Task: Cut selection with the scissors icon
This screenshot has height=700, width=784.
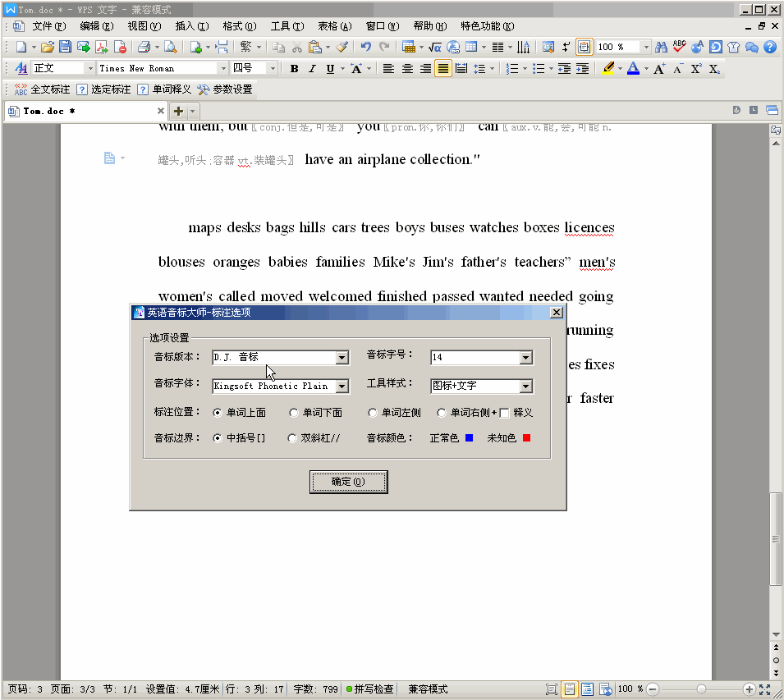Action: pos(297,47)
